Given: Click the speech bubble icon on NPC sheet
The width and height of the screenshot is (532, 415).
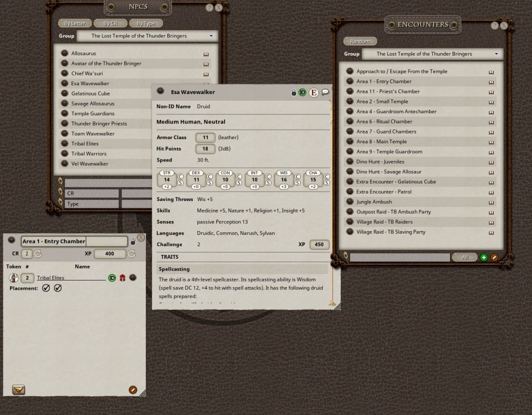Looking at the screenshot, I should point(325,92).
